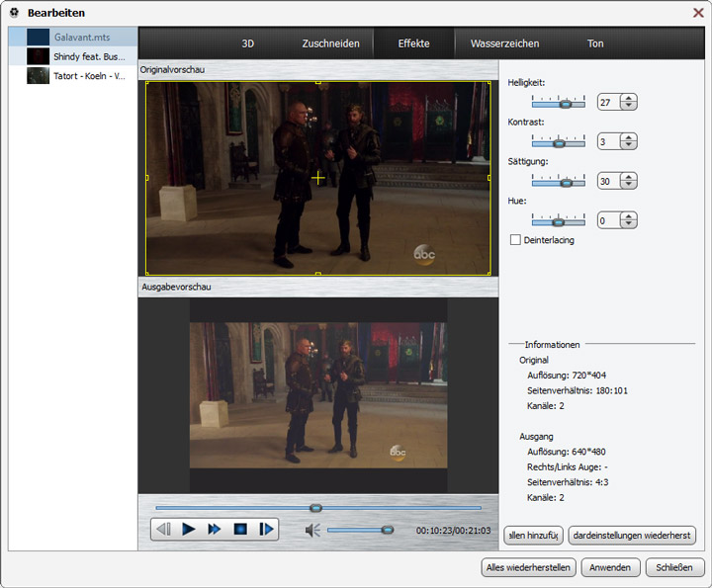Increase Hue with the up arrow
712x588 pixels.
tap(629, 216)
